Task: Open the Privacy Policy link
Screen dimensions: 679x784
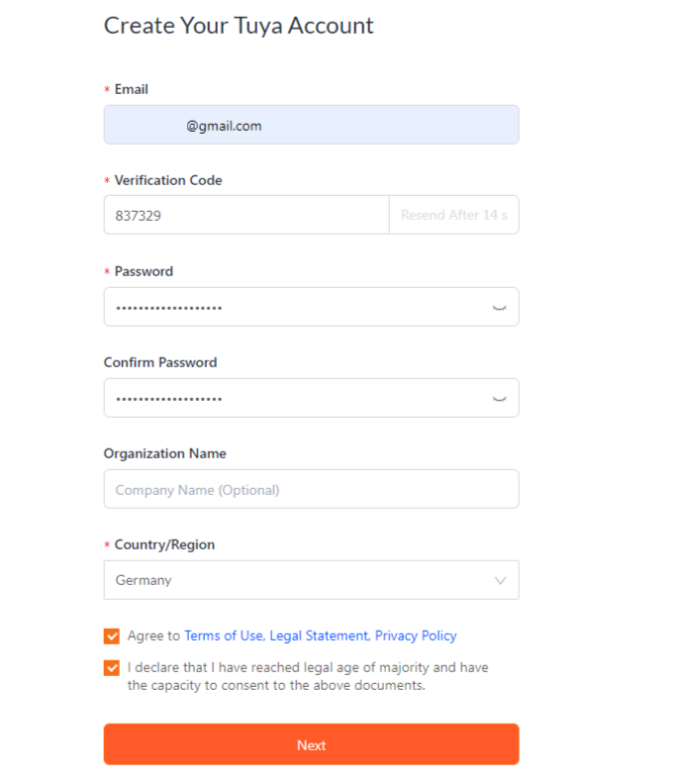Action: click(x=416, y=637)
